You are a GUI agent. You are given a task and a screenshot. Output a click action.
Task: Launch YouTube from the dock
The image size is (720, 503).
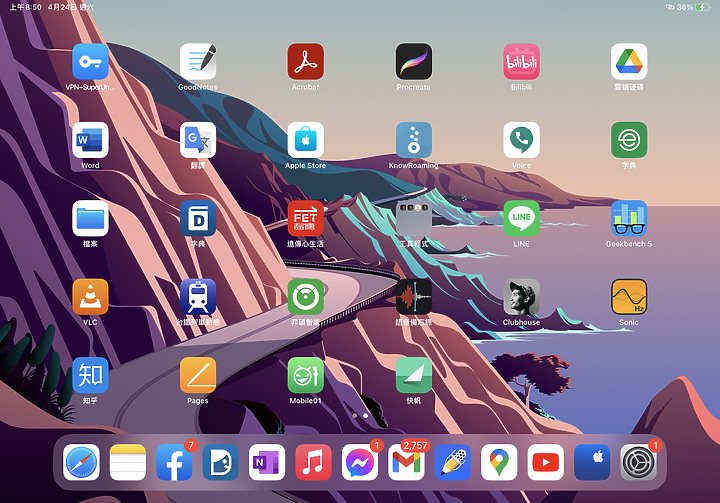[x=546, y=462]
